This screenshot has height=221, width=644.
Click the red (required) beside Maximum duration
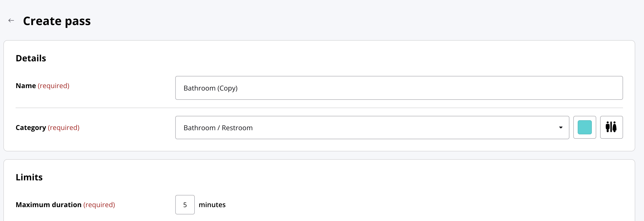pyautogui.click(x=99, y=204)
